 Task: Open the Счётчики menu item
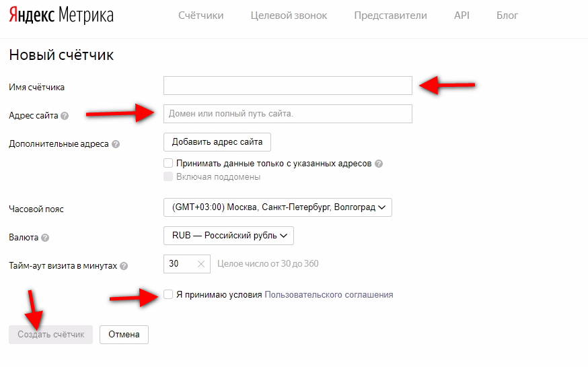tap(200, 15)
